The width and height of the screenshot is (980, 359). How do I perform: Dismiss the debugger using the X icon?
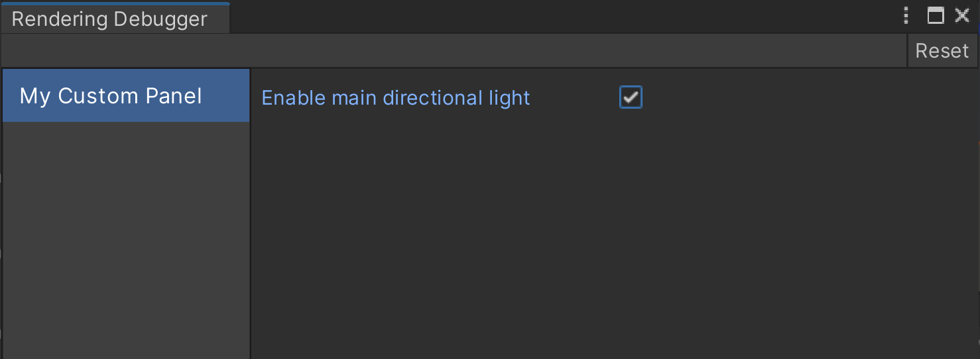[962, 17]
